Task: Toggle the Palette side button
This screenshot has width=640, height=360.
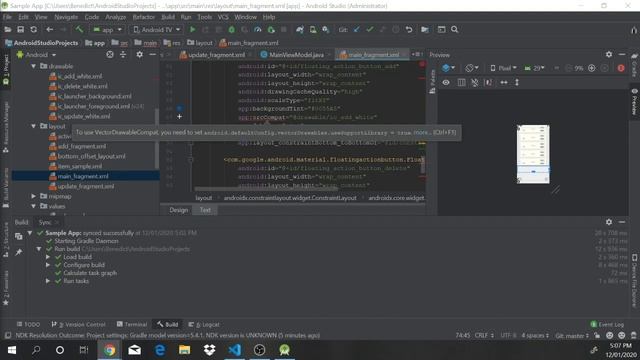Action: [433, 82]
